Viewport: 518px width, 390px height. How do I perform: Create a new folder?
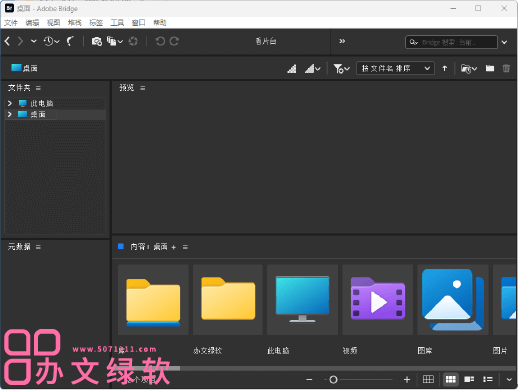click(490, 68)
